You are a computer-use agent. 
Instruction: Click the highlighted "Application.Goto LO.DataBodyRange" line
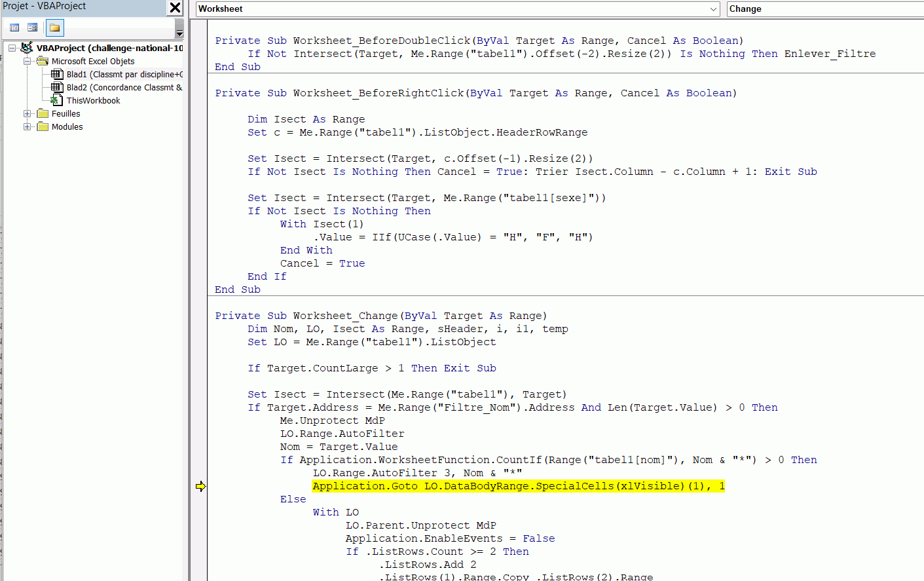(519, 486)
